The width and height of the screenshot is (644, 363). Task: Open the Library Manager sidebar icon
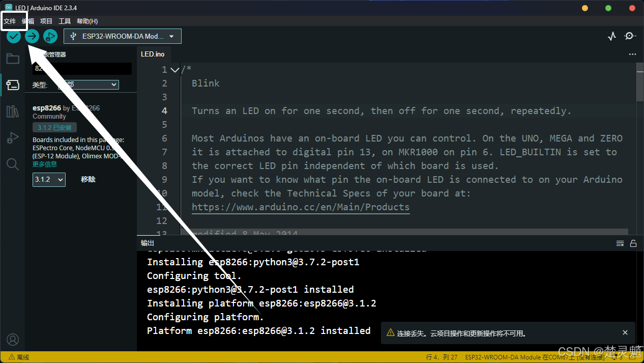click(x=13, y=111)
